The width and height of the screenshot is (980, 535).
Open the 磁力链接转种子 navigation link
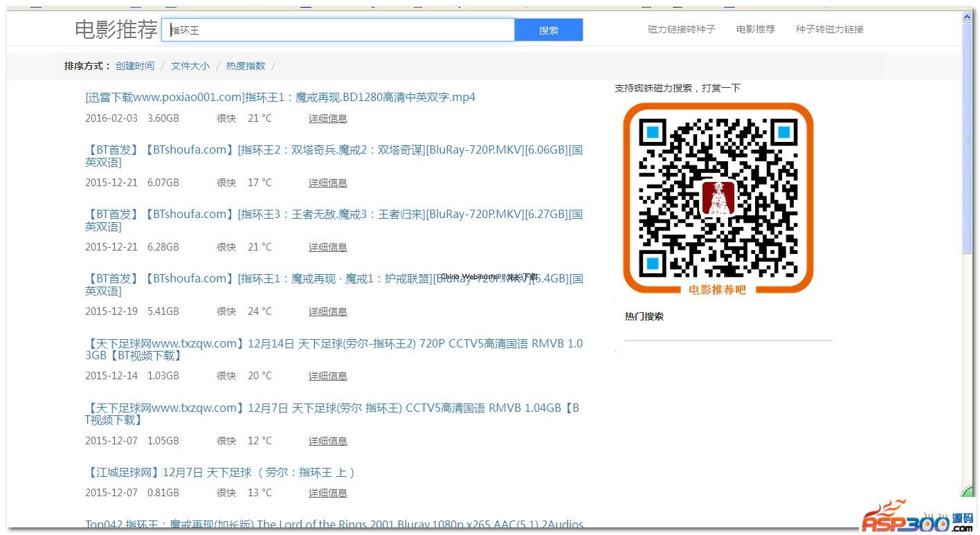click(x=682, y=29)
